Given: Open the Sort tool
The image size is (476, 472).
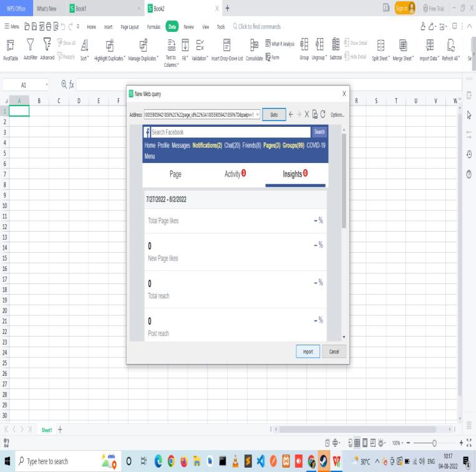Looking at the screenshot, I should 84,49.
